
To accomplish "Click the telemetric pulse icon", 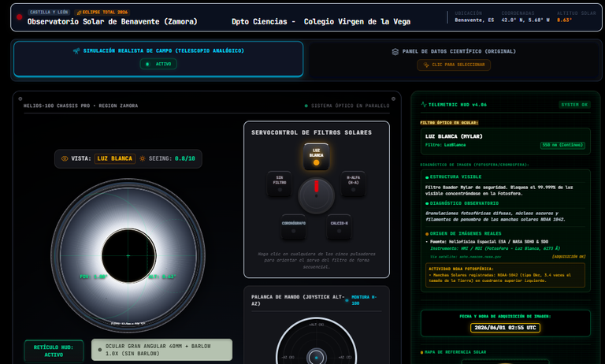I will pos(424,104).
